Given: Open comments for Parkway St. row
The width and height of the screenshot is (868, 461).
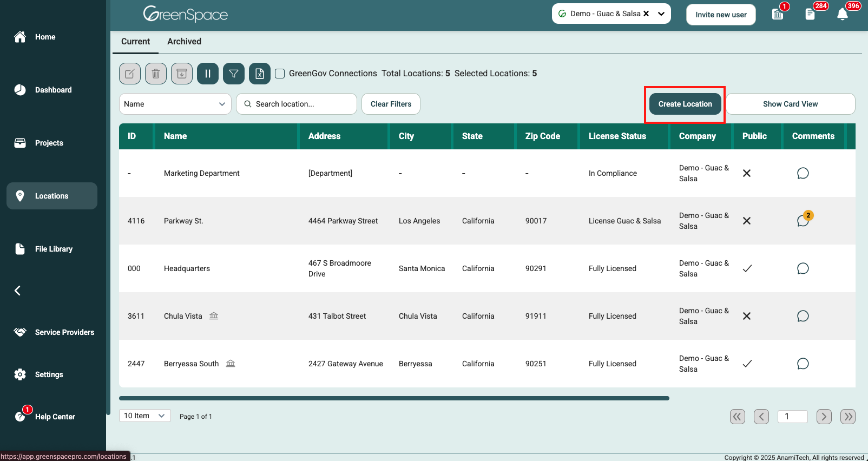Looking at the screenshot, I should [x=803, y=221].
